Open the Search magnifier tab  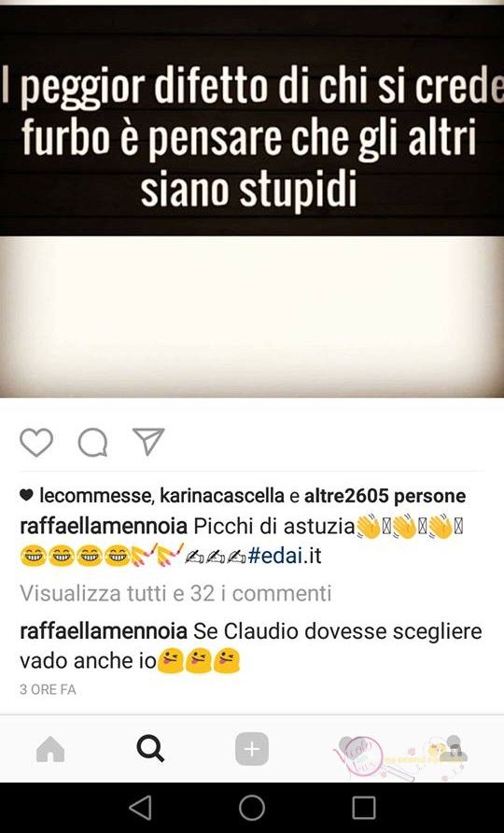[x=150, y=749]
